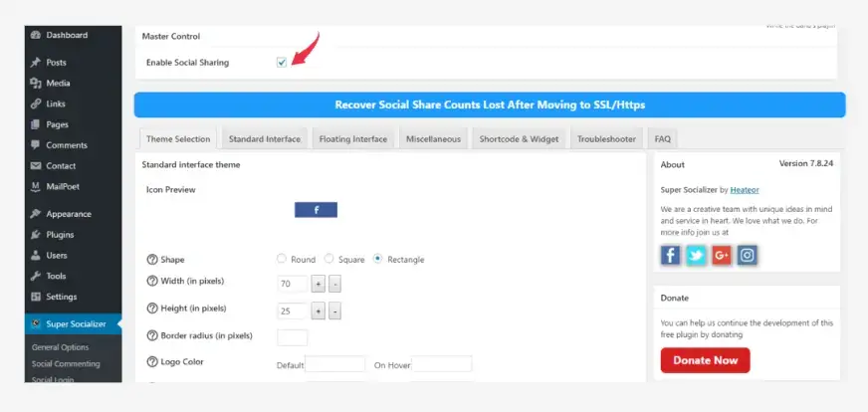Open the Posts menu item
The image size is (868, 412).
73,63
